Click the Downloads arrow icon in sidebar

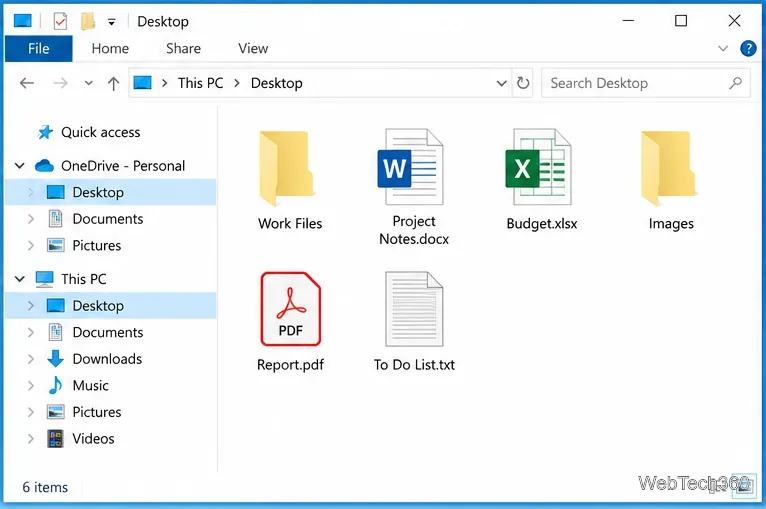[55, 359]
